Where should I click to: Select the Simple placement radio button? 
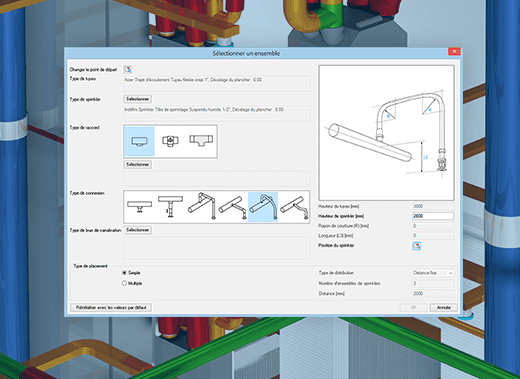(124, 273)
